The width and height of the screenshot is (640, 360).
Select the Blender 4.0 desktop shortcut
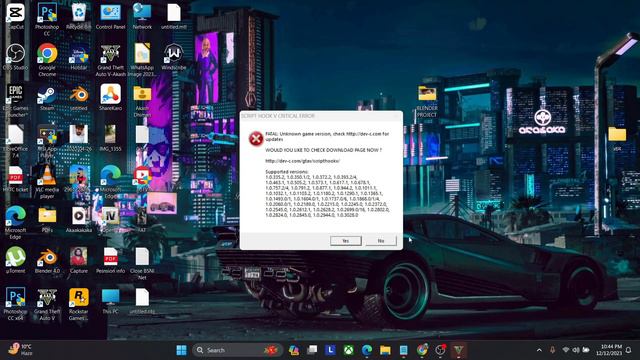pyautogui.click(x=47, y=260)
